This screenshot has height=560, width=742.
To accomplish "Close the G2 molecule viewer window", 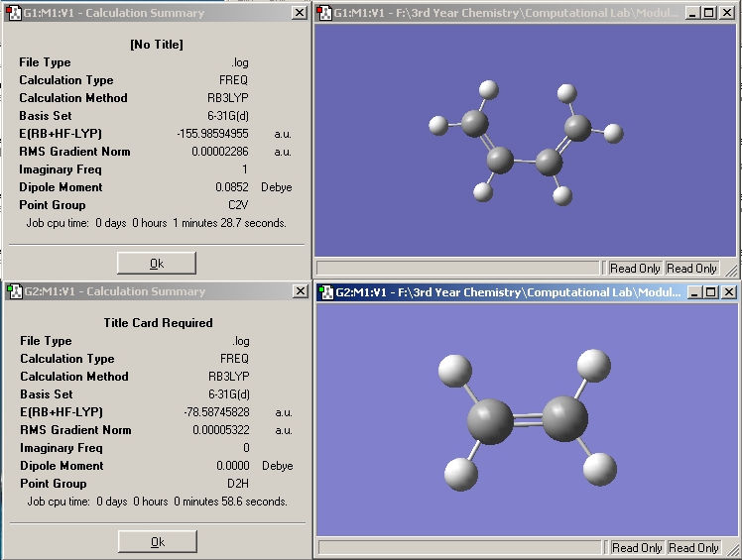I will pos(727,292).
